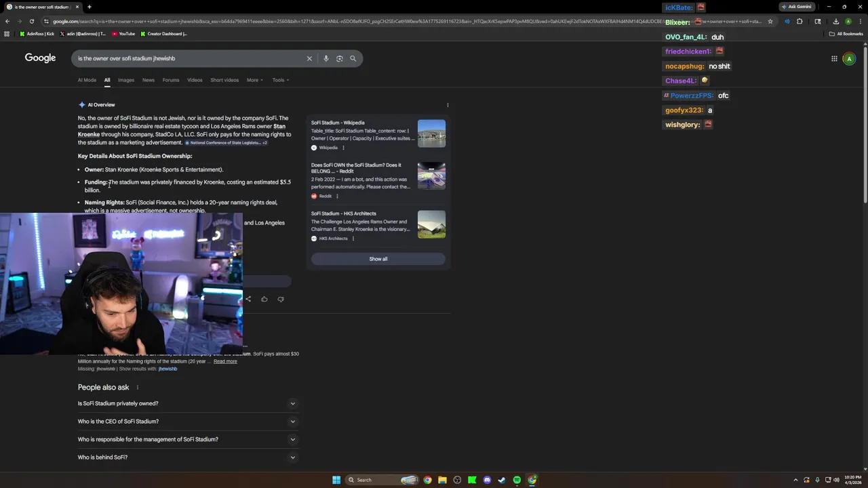Image resolution: width=868 pixels, height=488 pixels.
Task: Open SoFi Stadium - Wikipedia source link
Action: tap(338, 123)
